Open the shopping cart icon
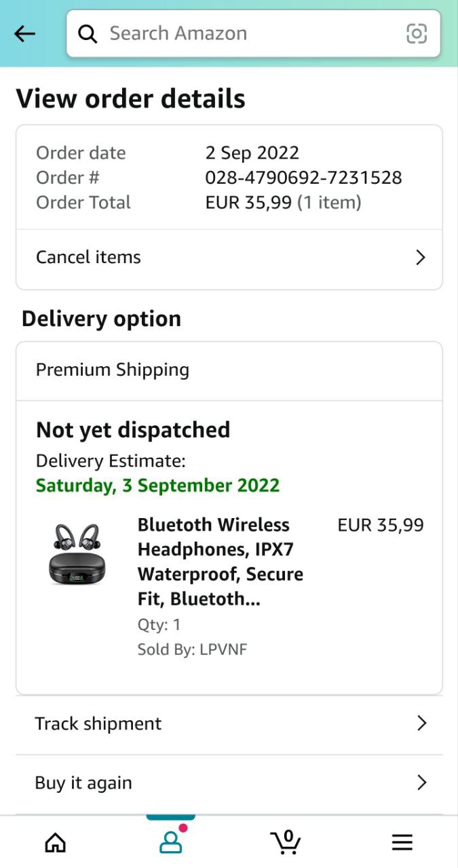The image size is (458, 868). pos(286,842)
